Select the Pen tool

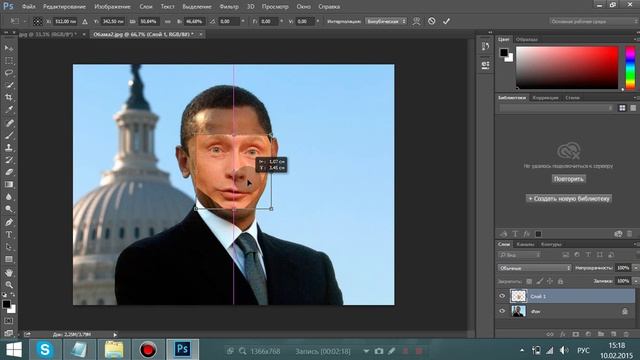[9, 222]
